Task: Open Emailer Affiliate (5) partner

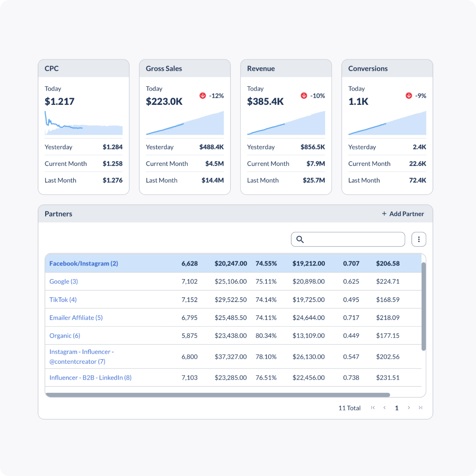Action: point(76,318)
